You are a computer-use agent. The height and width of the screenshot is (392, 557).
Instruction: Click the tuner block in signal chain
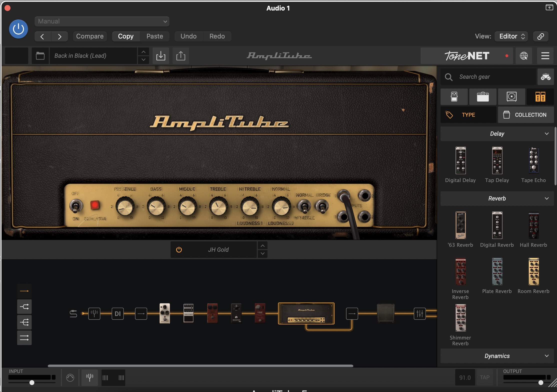94,313
